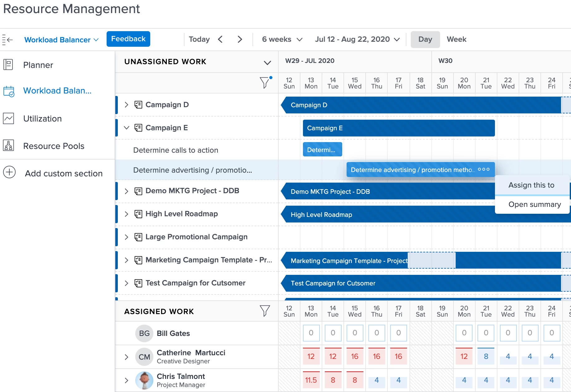Expand the Large Promotional Campaign row
The width and height of the screenshot is (571, 392).
click(126, 237)
